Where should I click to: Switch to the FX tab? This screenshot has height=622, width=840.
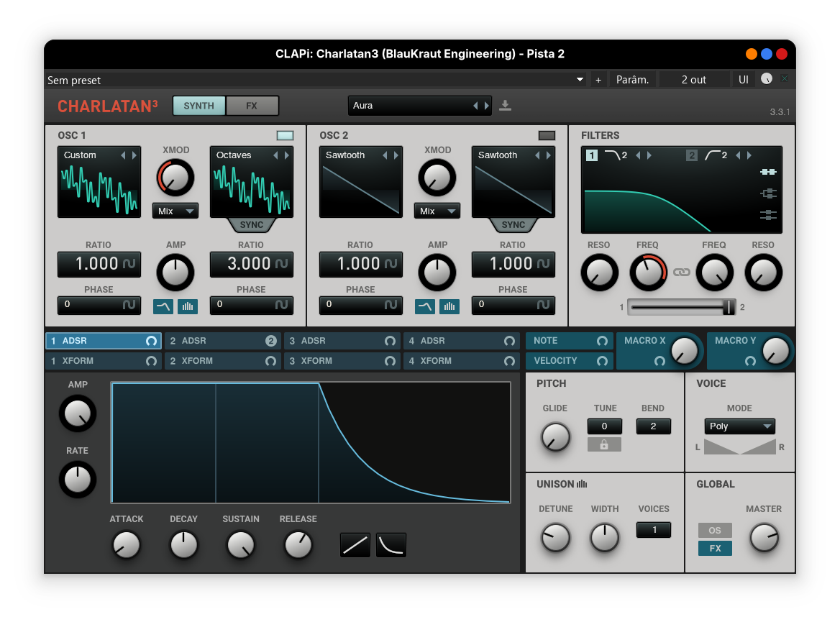coord(252,106)
